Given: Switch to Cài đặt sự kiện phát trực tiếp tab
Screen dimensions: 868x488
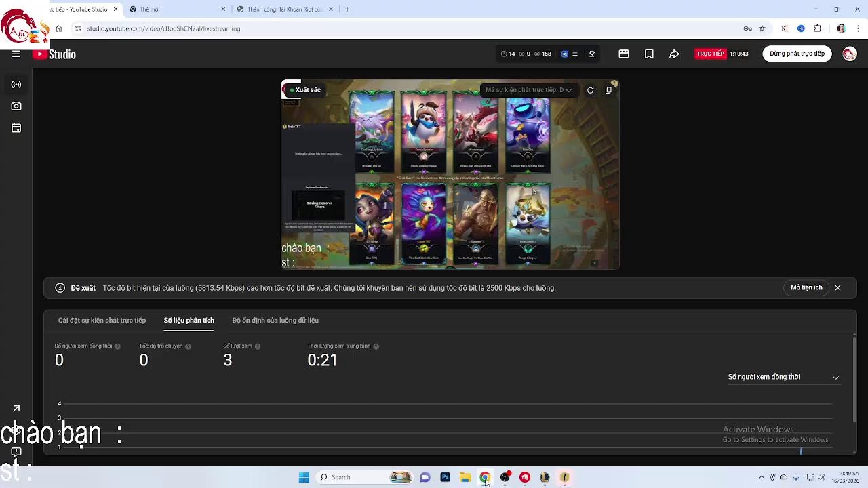Looking at the screenshot, I should (x=102, y=320).
